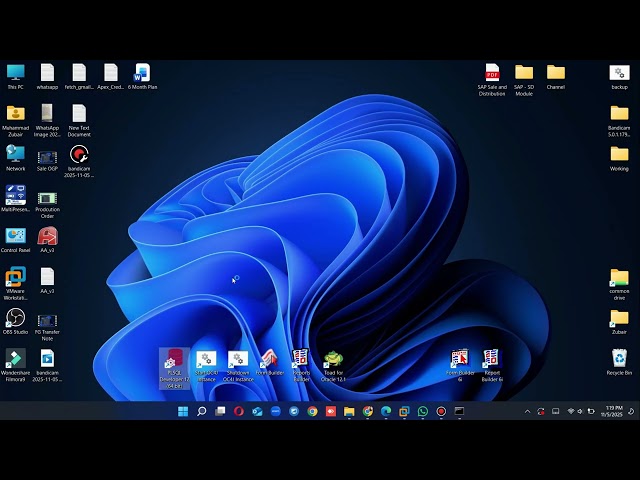Open Zoom from the taskbar

(276, 411)
